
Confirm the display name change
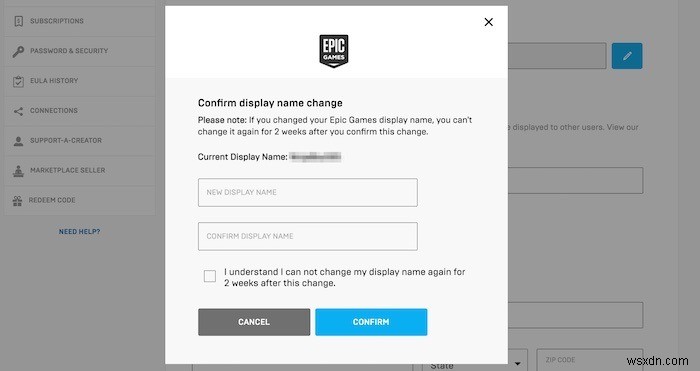[371, 322]
